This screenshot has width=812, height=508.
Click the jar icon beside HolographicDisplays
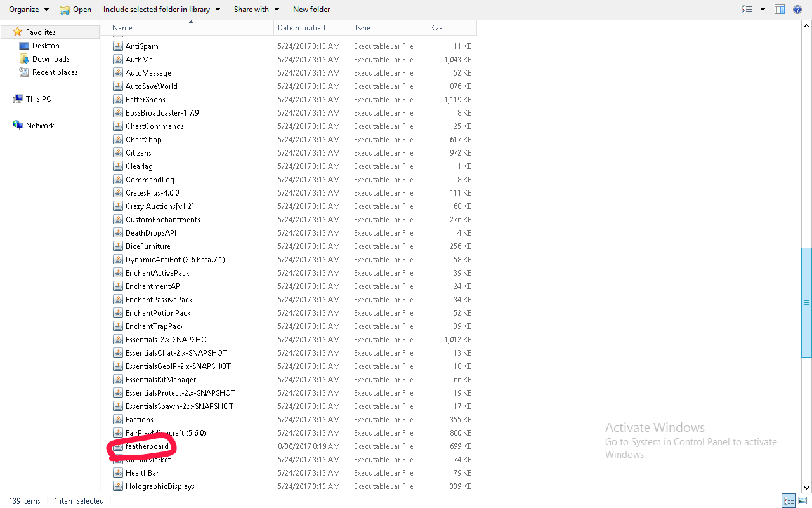[117, 486]
